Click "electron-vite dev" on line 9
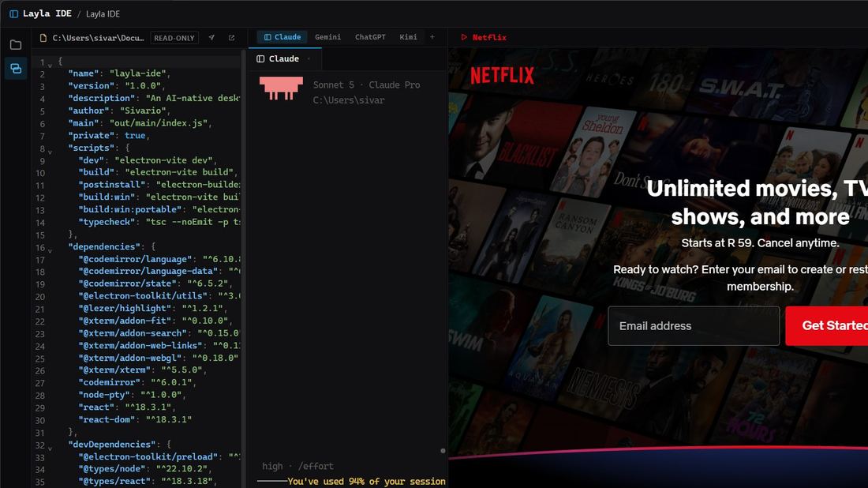This screenshot has height=488, width=868. coord(166,160)
